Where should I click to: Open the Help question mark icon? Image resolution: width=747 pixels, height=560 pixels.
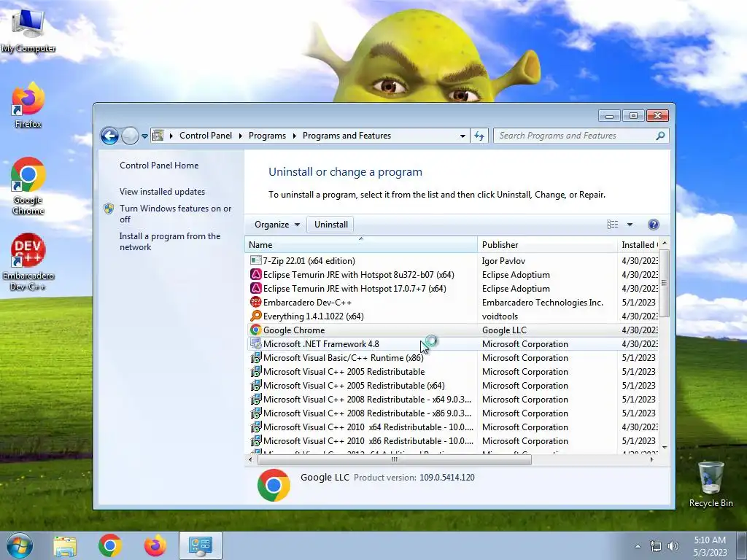(x=654, y=225)
